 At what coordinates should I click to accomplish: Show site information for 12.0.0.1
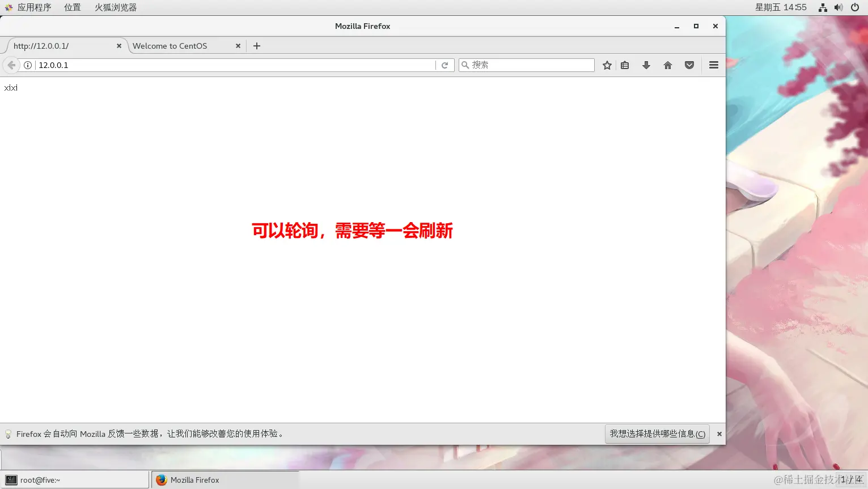pos(27,65)
